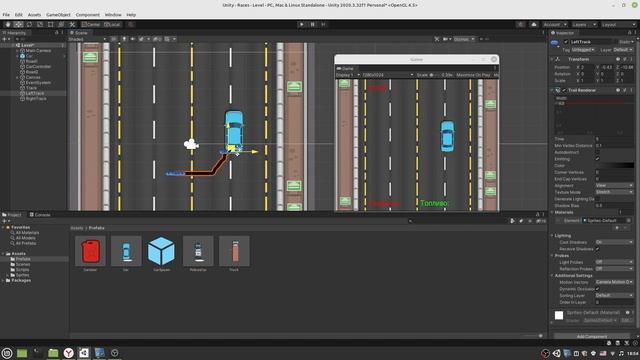
Task: Open the Layer dropdown in Inspector
Action: point(622,50)
